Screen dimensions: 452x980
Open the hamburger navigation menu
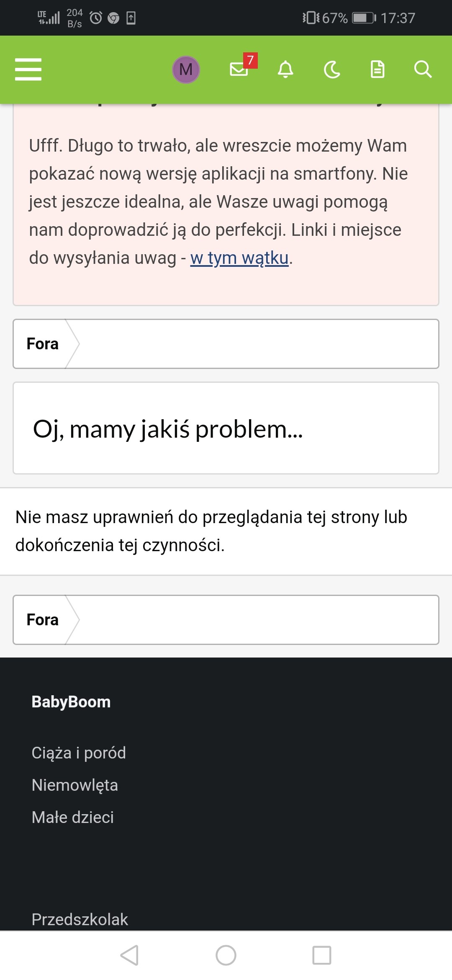[28, 69]
